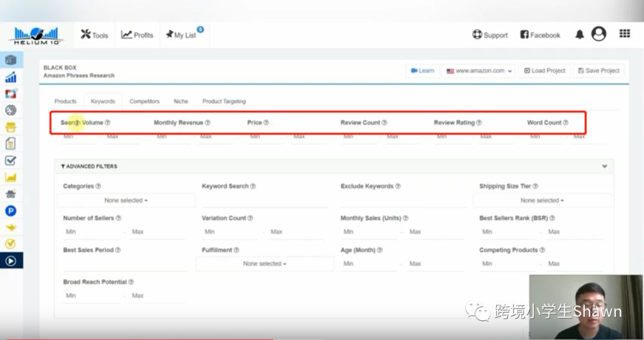Click the help icon beside Shipping Size Tier
Screen dimensions: 644x340
coord(535,186)
